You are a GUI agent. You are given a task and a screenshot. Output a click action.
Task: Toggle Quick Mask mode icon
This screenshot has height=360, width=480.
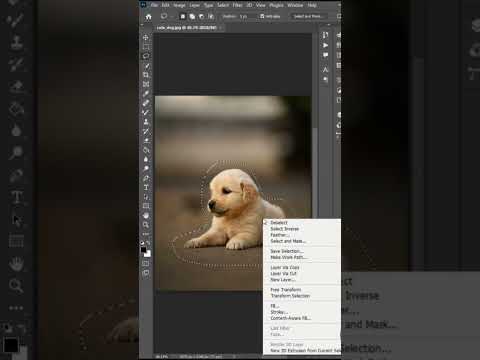click(x=146, y=263)
